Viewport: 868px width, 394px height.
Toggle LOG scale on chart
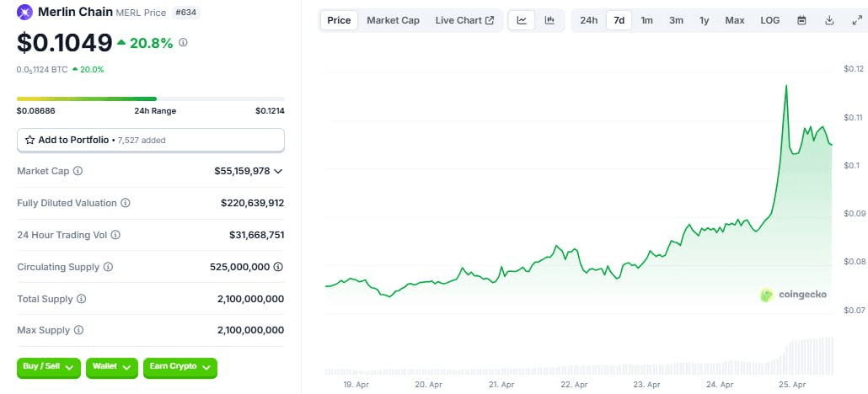tap(770, 20)
